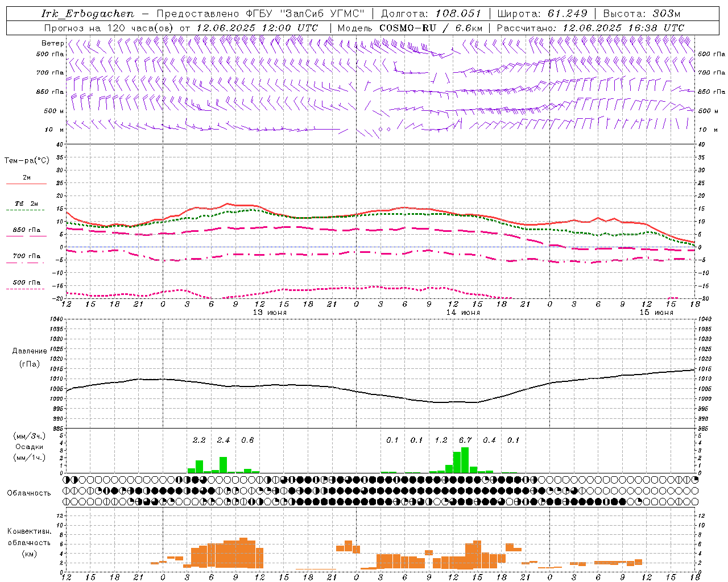
Task: Click the left 10 м wind level label
Action: 54,130
